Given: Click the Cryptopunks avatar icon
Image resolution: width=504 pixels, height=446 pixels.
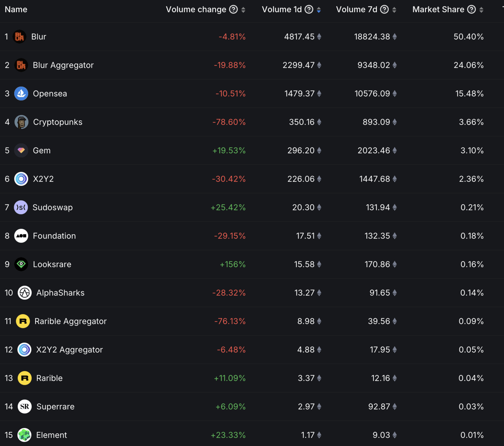Looking at the screenshot, I should (21, 122).
